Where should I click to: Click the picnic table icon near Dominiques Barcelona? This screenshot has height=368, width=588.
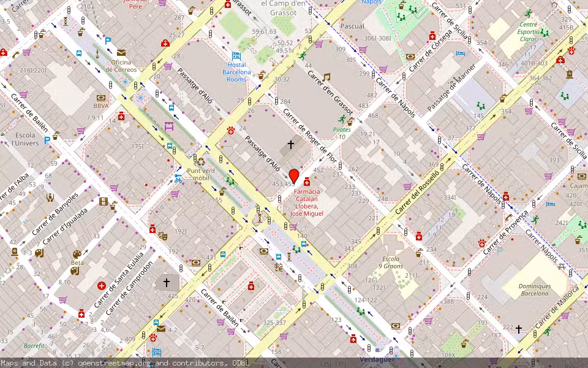[562, 267]
